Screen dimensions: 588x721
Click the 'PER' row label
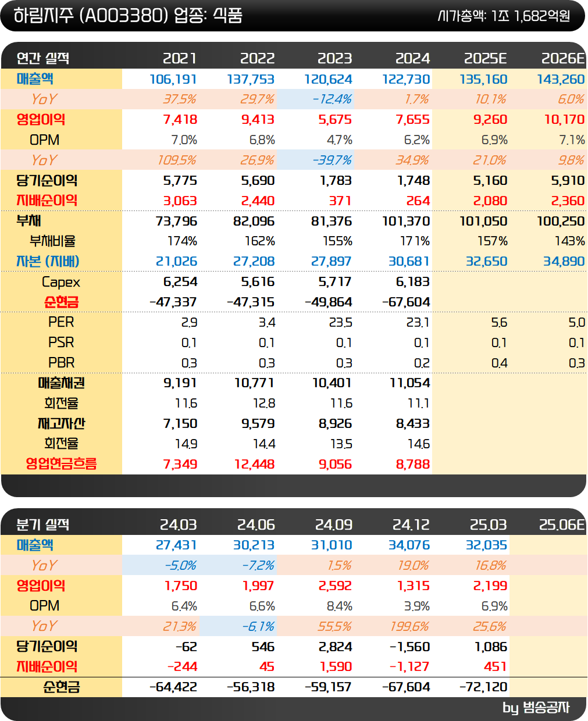point(61,322)
